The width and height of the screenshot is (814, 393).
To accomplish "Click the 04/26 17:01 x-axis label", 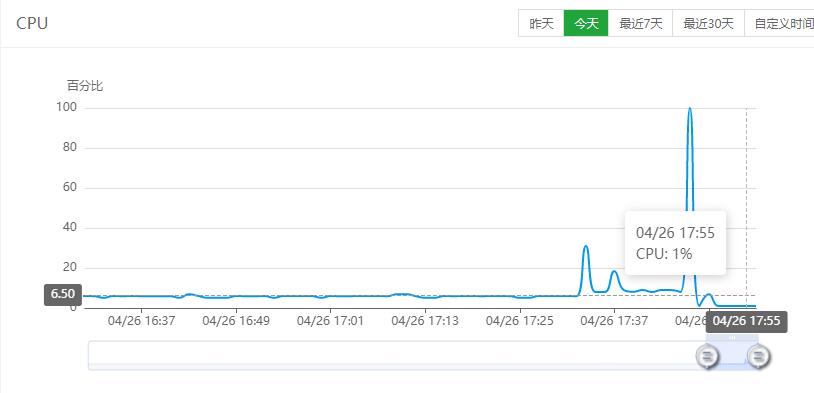I will [330, 321].
